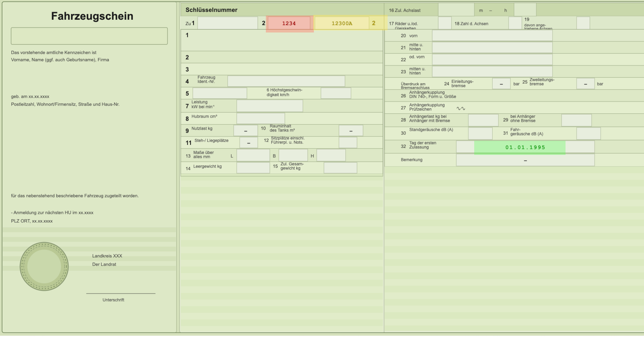Click the Standgeräusche dB (A) field
The image size is (644, 337).
coord(480,133)
